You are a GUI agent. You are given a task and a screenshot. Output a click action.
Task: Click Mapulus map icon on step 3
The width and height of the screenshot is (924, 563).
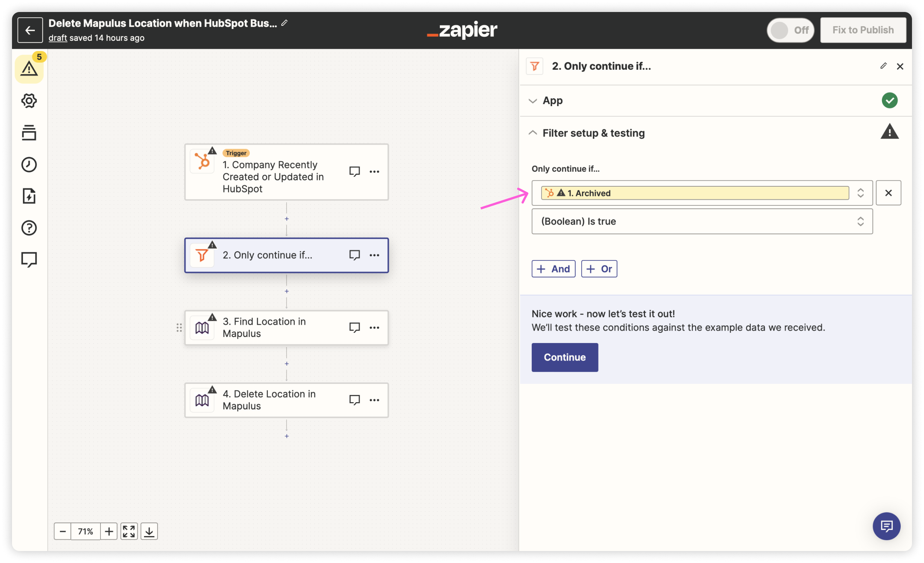tap(202, 328)
